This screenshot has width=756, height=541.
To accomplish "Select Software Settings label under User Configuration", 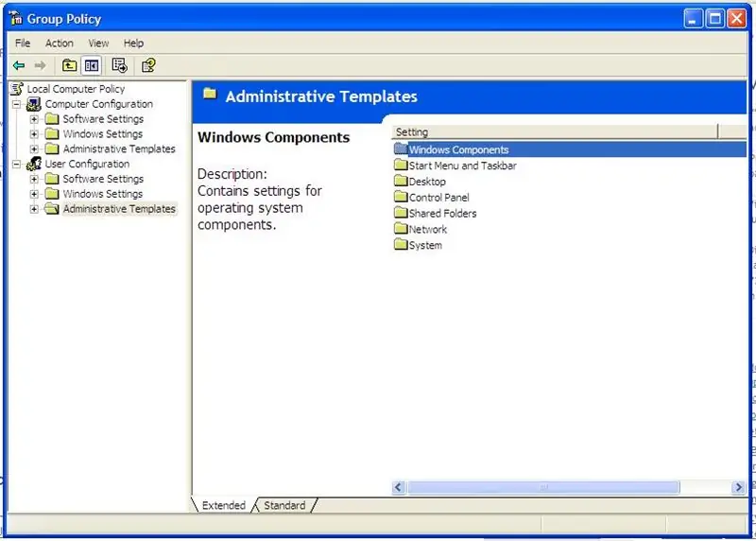I will [103, 179].
